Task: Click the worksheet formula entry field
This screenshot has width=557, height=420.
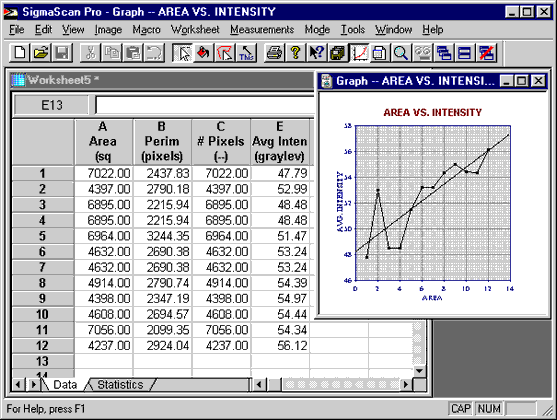Action: [205, 105]
